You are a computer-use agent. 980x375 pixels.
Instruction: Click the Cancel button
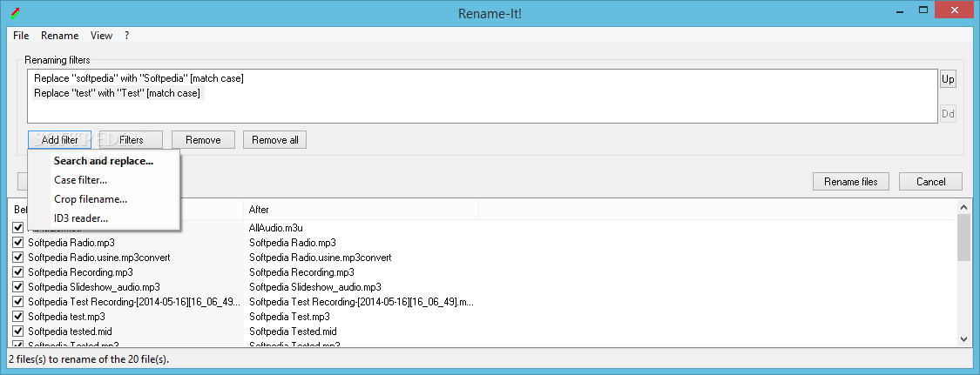[930, 182]
